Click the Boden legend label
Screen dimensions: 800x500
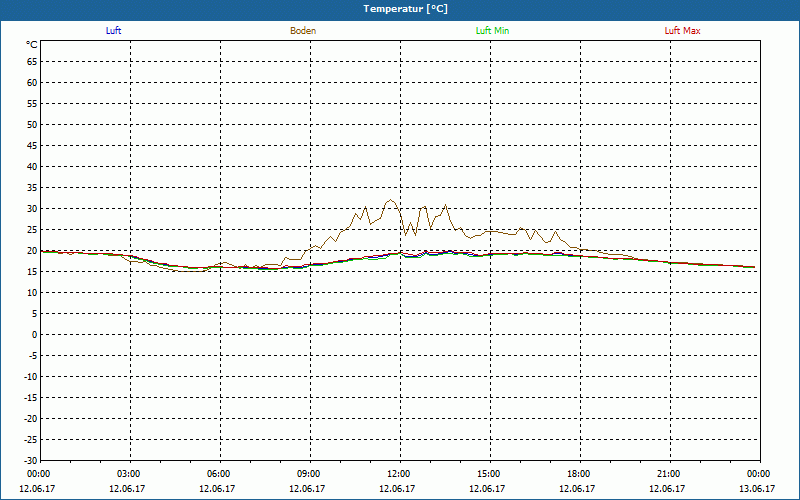303,31
